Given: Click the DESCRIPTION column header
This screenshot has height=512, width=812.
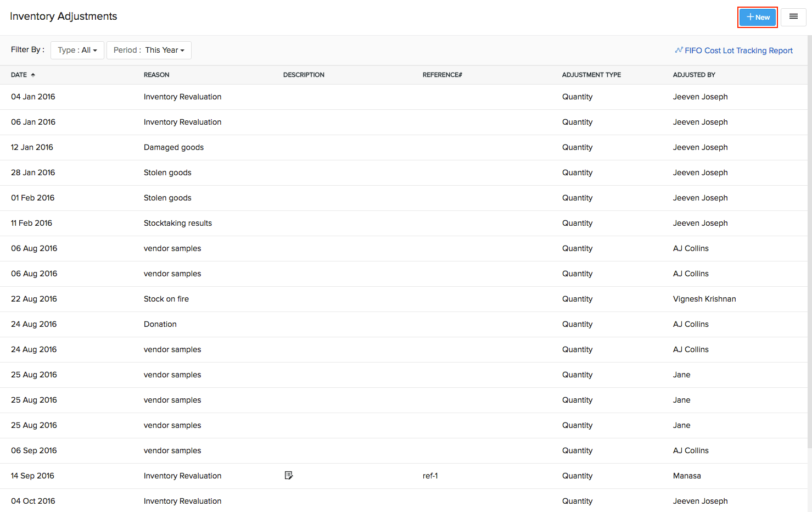Looking at the screenshot, I should click(x=304, y=75).
